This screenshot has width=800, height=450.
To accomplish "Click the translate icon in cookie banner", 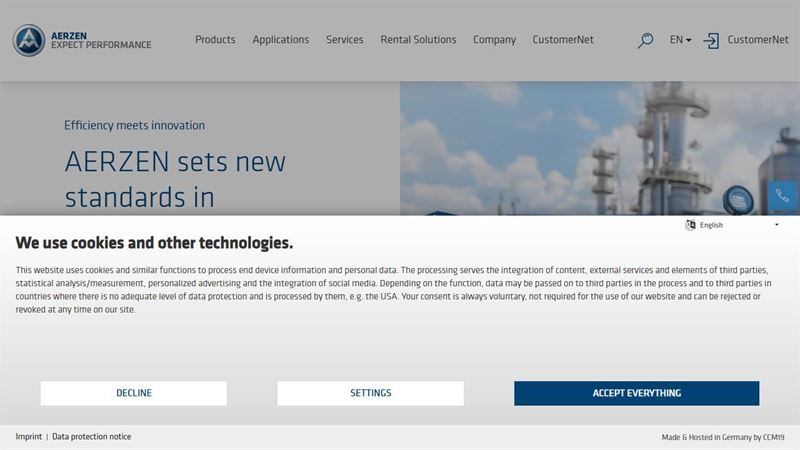I will pyautogui.click(x=690, y=225).
